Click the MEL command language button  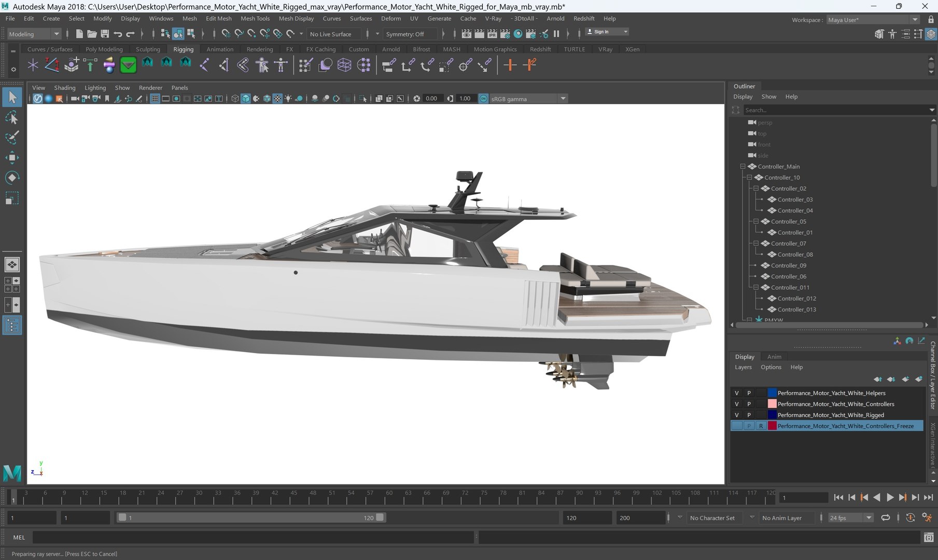19,538
